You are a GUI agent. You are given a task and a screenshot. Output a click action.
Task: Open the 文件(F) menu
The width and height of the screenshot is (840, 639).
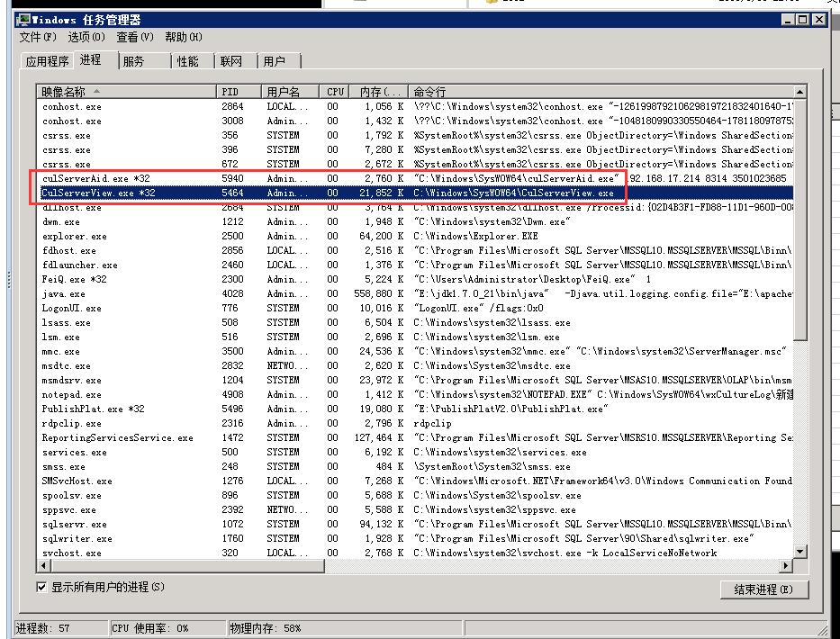pos(38,37)
